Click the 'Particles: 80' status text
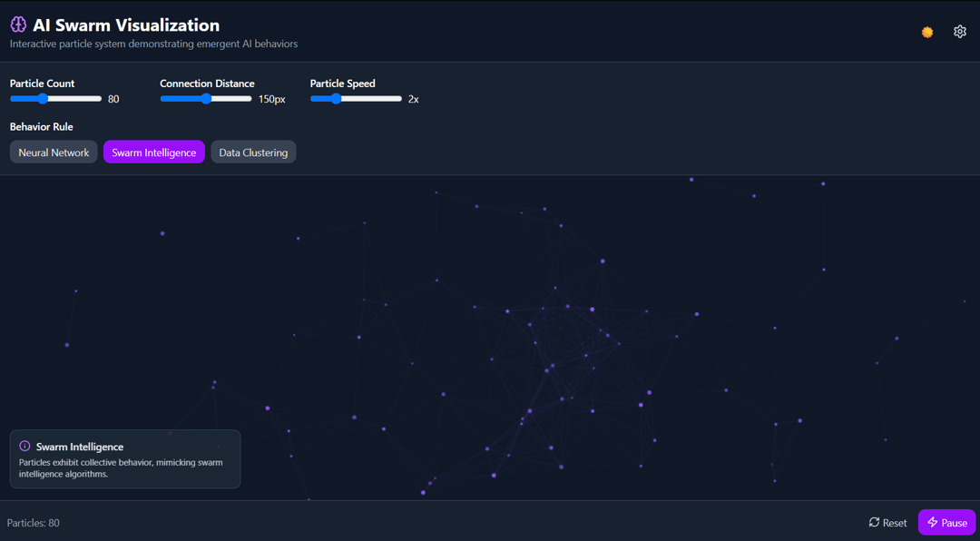The image size is (980, 541). coord(34,523)
